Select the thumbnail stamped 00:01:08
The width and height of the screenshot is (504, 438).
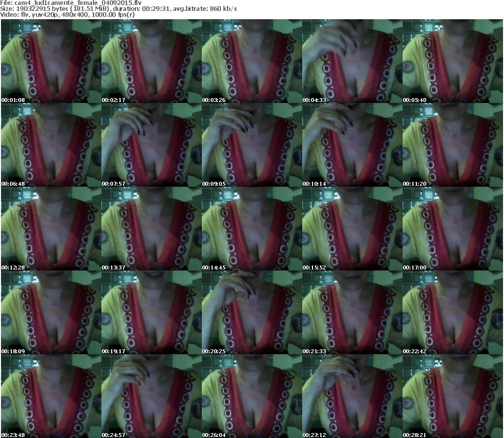click(x=51, y=61)
